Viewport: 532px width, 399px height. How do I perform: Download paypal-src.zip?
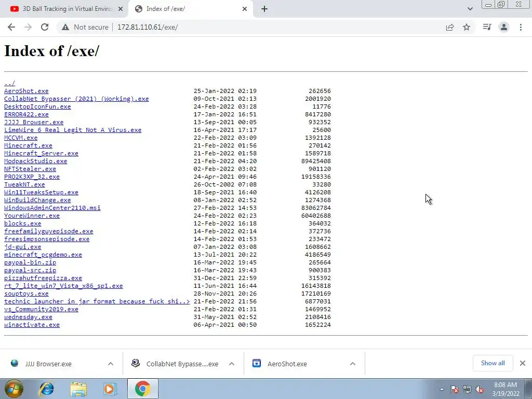30,270
